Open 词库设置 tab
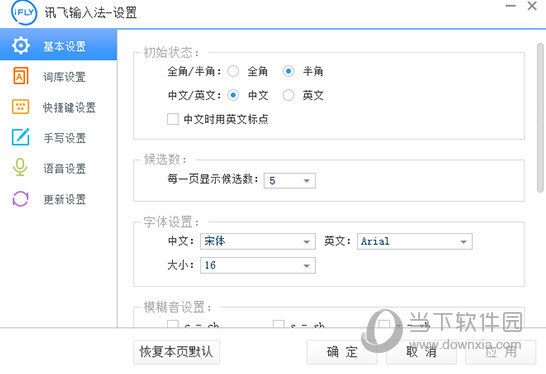This screenshot has height=374, width=546. (x=58, y=76)
